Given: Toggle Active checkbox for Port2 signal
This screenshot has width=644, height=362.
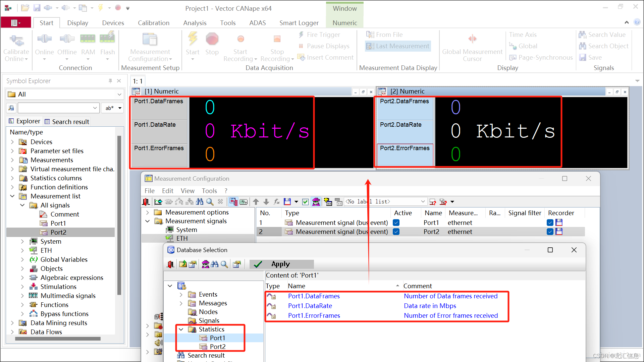Looking at the screenshot, I should click(396, 232).
